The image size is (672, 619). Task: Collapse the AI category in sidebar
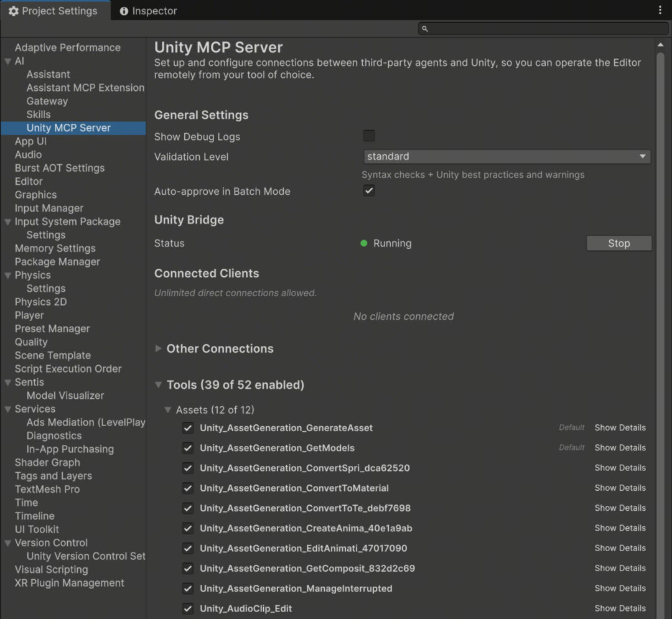point(7,61)
